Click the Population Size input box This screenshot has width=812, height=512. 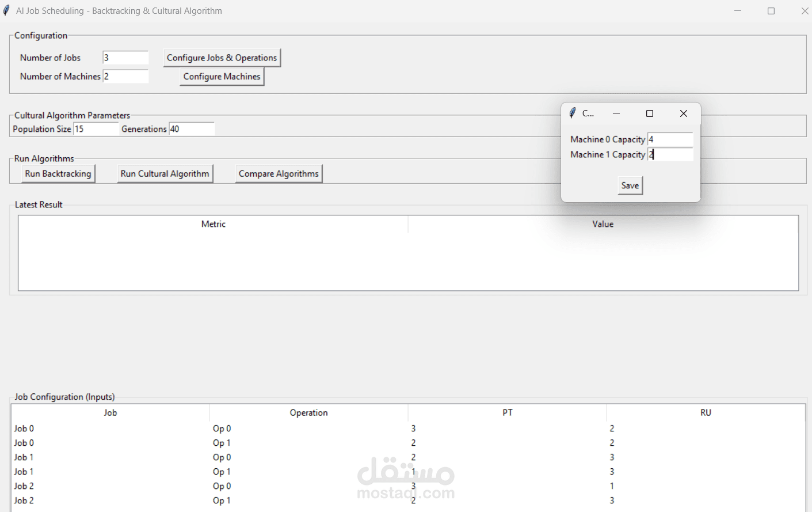click(x=95, y=129)
